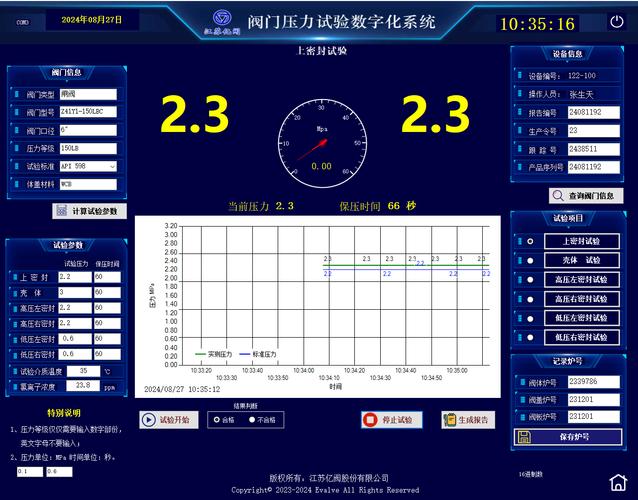Click 试验介质温度 field 35
The width and height of the screenshot is (638, 500).
point(83,371)
